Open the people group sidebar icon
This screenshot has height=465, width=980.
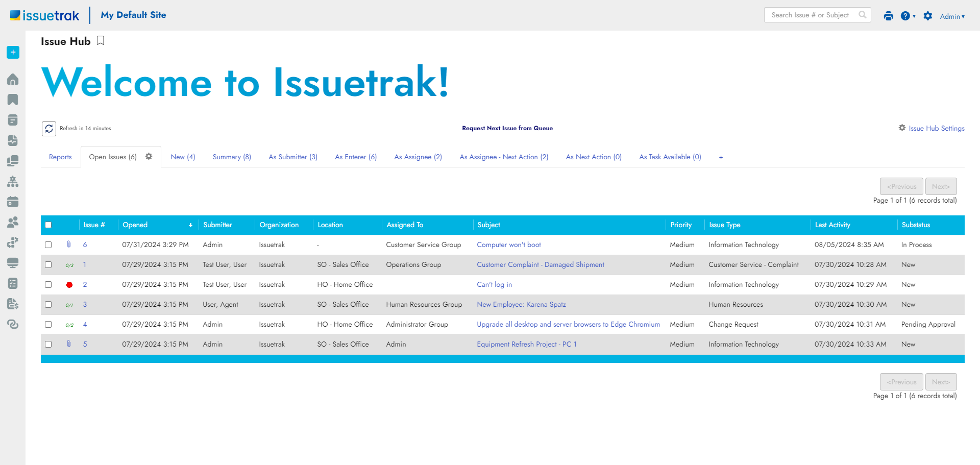click(x=13, y=222)
